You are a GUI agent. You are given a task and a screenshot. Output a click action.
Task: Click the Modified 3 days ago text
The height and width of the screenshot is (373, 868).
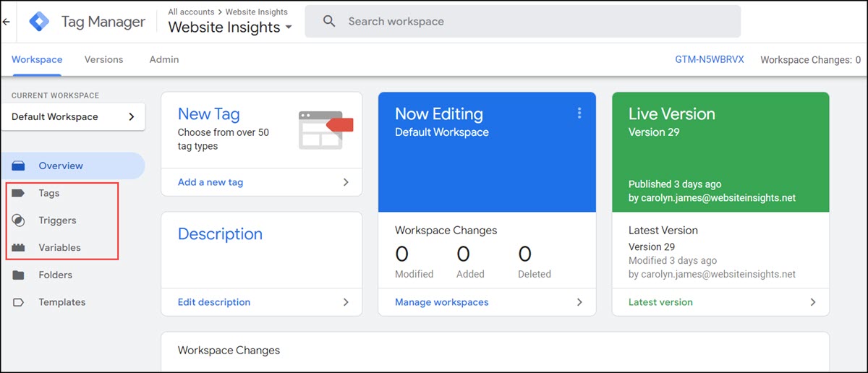673,260
